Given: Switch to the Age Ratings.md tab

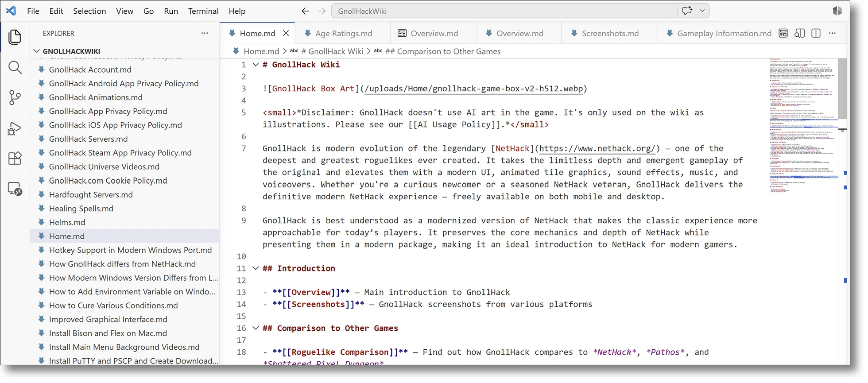Looking at the screenshot, I should tap(343, 33).
